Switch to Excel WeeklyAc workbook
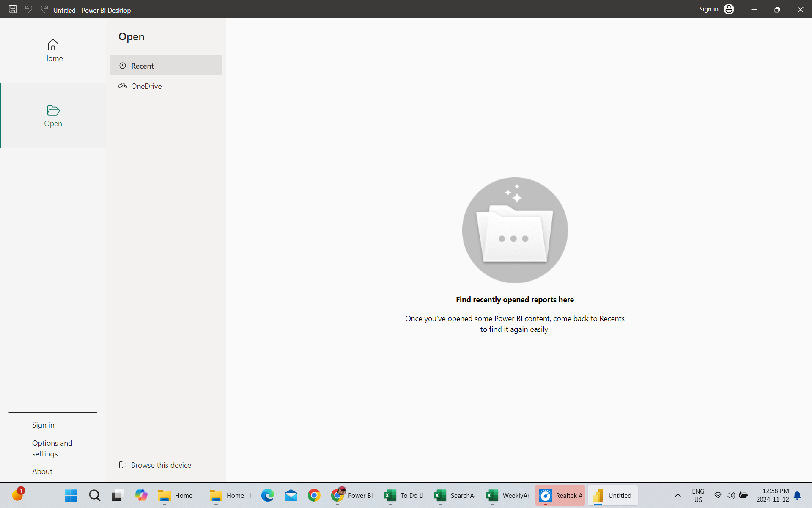 (507, 495)
